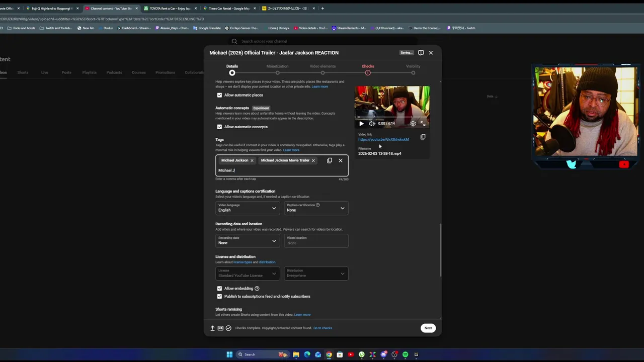
Task: Open Learn more for Shorts remixing
Action: (302, 315)
